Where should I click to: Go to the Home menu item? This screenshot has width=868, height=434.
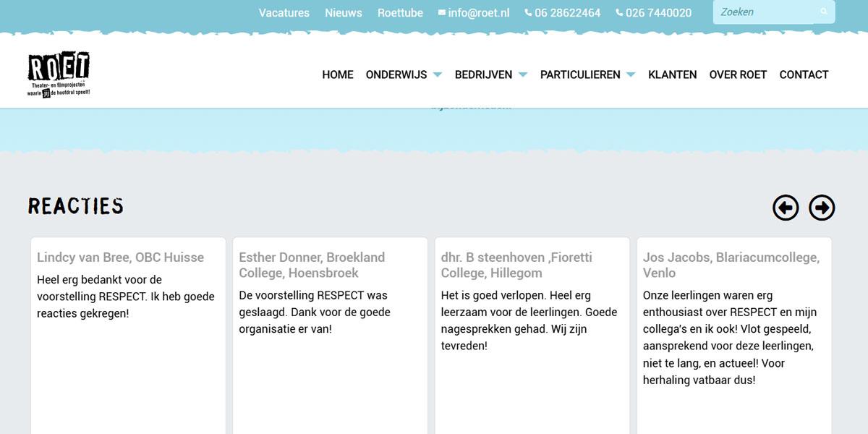click(x=338, y=75)
